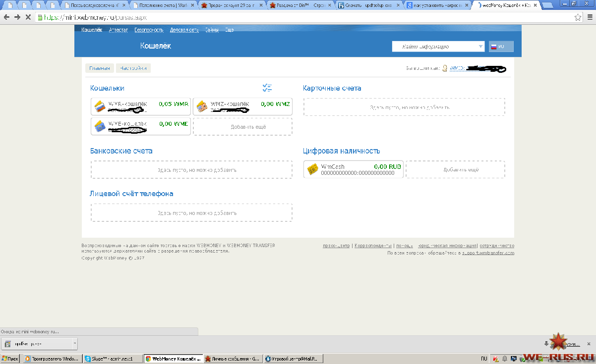Image resolution: width=596 pixels, height=364 pixels.
Task: Click Добавить ещё in Цифровая наличность section
Action: point(455,169)
